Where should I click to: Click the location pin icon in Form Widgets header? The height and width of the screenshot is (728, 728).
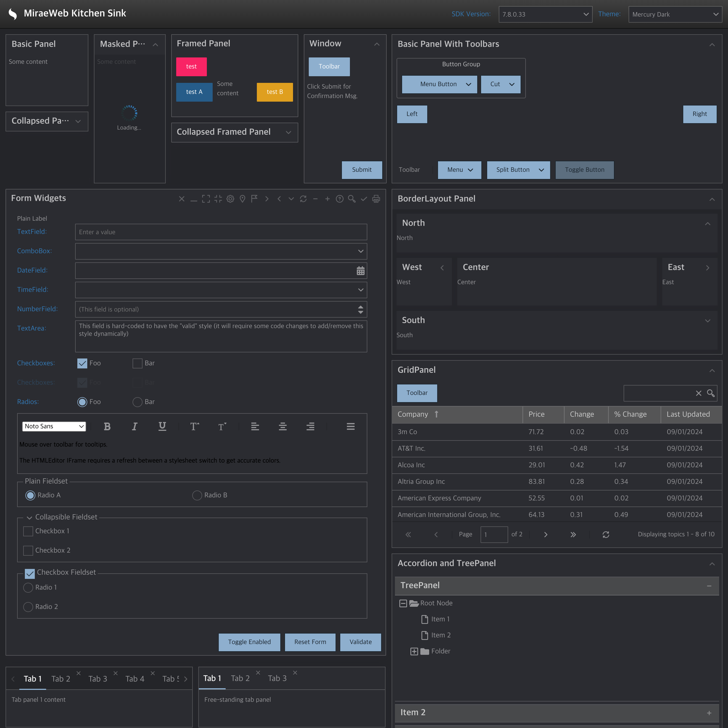point(242,199)
